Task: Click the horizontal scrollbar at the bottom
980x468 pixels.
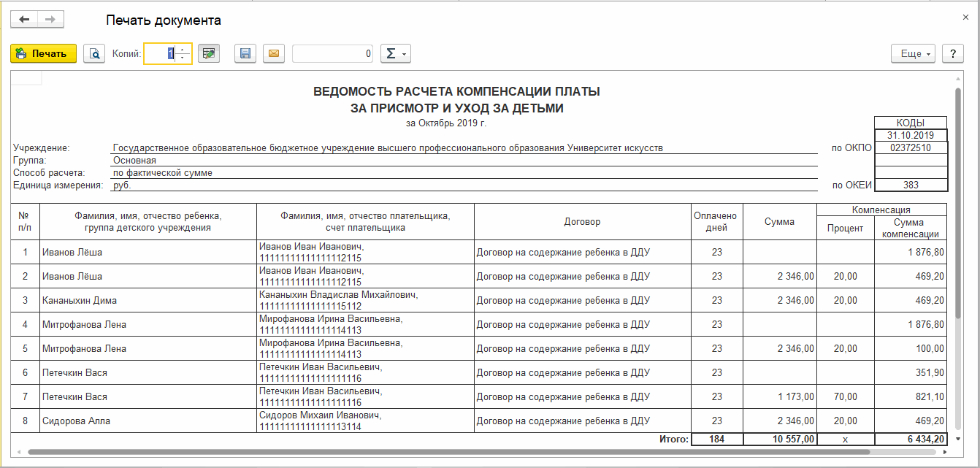Action: point(482,452)
